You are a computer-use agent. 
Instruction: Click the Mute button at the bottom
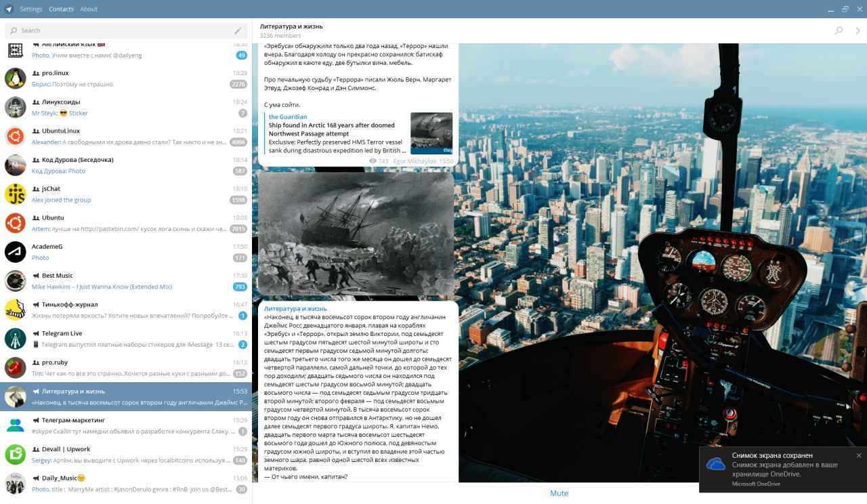pos(559,493)
